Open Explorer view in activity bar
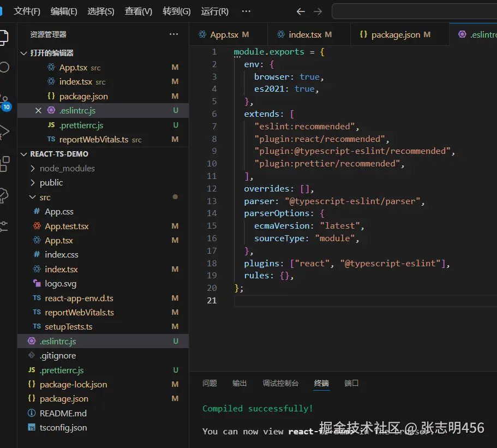497x448 pixels. click(x=4, y=38)
